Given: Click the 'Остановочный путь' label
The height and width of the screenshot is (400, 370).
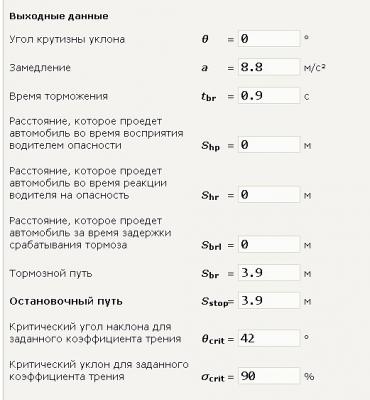Looking at the screenshot, I should [66, 301].
